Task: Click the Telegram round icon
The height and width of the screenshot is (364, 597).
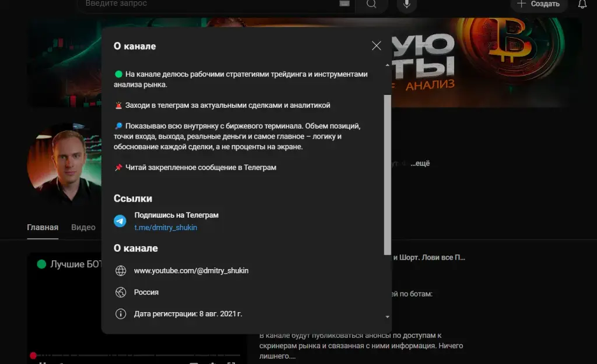Action: [x=120, y=221]
